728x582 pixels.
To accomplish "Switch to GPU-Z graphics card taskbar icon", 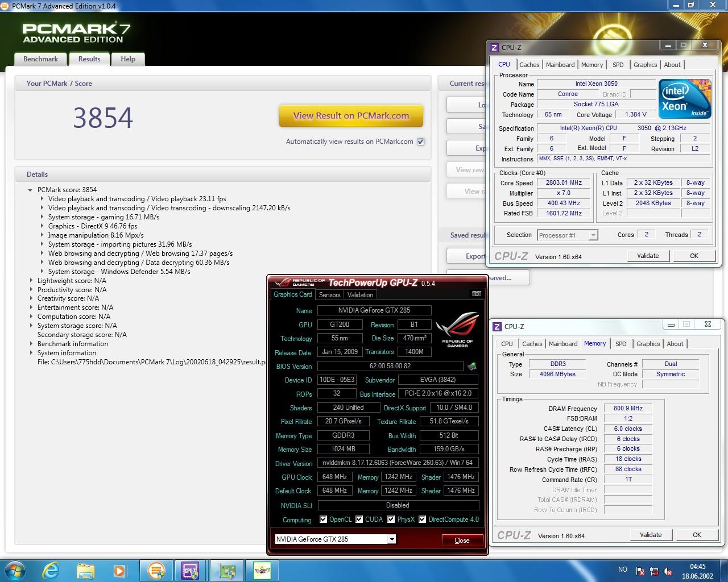I will (227, 570).
